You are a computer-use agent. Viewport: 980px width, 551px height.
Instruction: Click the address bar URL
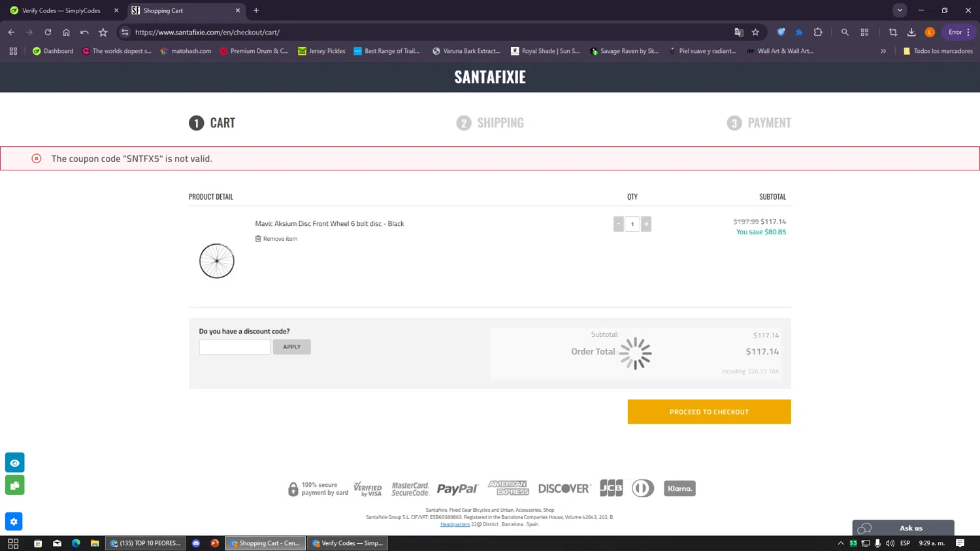(x=207, y=32)
